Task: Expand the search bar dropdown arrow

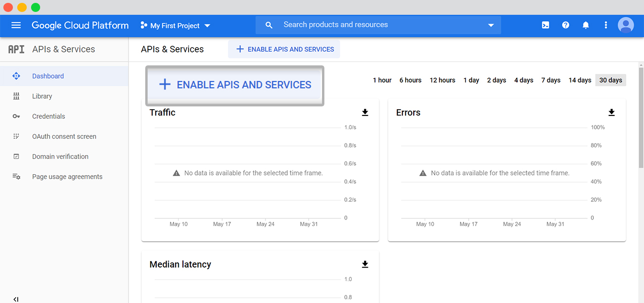Action: (491, 25)
